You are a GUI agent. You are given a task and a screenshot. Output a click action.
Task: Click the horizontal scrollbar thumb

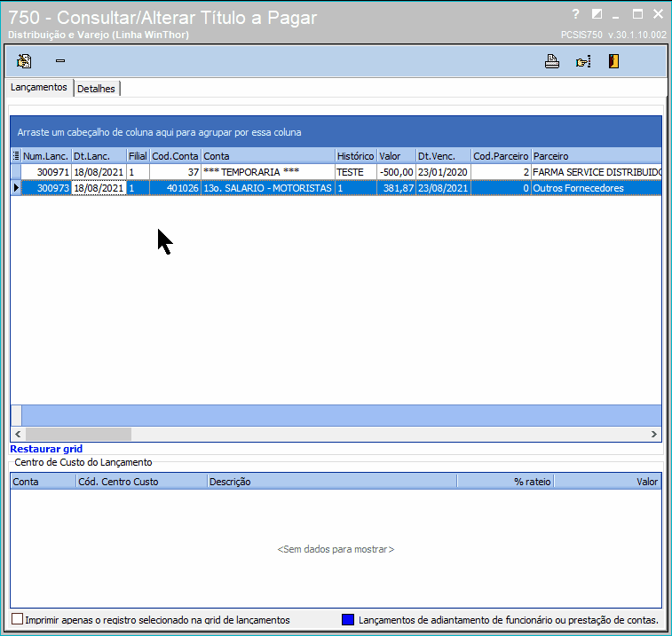coord(78,434)
